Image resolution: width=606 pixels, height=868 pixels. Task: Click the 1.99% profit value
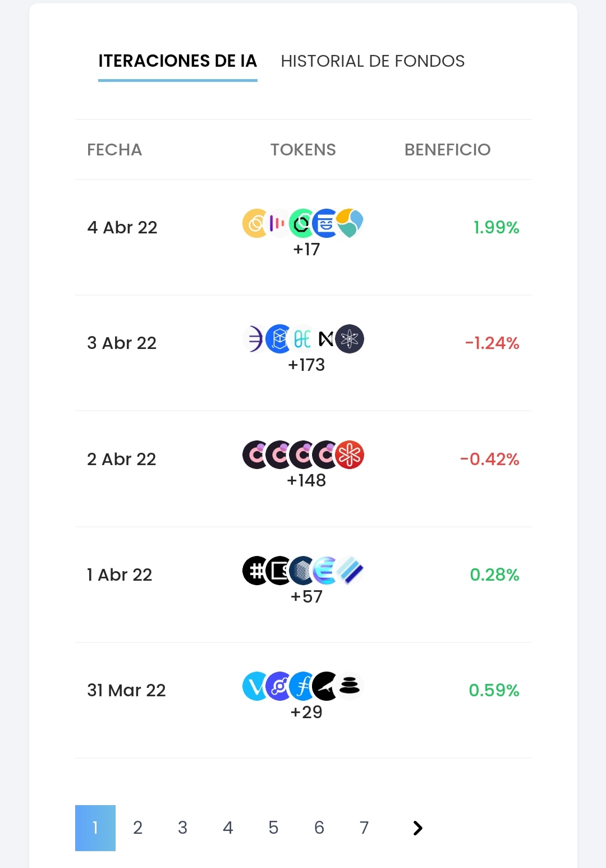496,228
